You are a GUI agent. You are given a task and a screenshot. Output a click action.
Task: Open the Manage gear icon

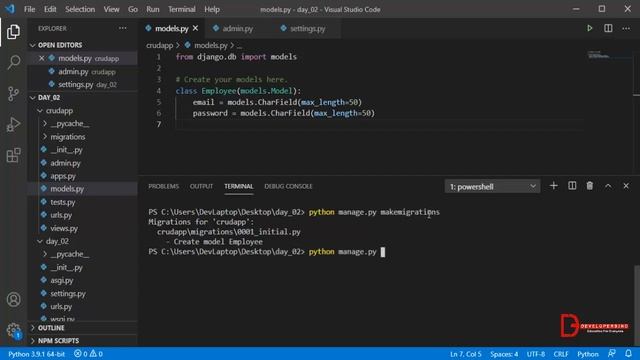13,330
